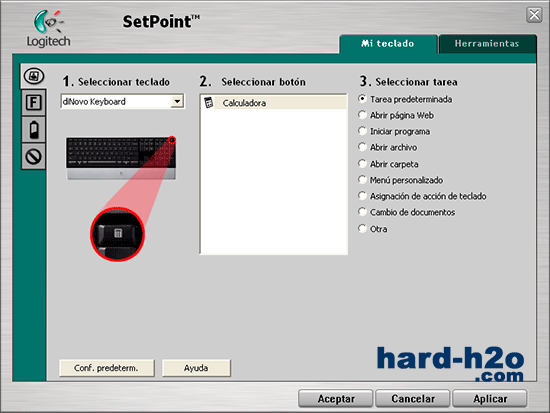550x413 pixels.
Task: Click the Cancelar button
Action: coord(413,399)
